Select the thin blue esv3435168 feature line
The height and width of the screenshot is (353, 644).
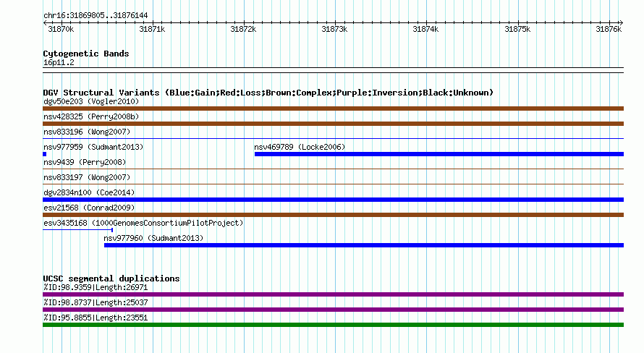[x=77, y=230]
